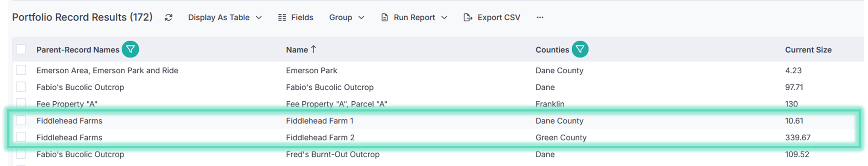Click the Export CSV icon
Screen dimensions: 868x166
coord(468,18)
